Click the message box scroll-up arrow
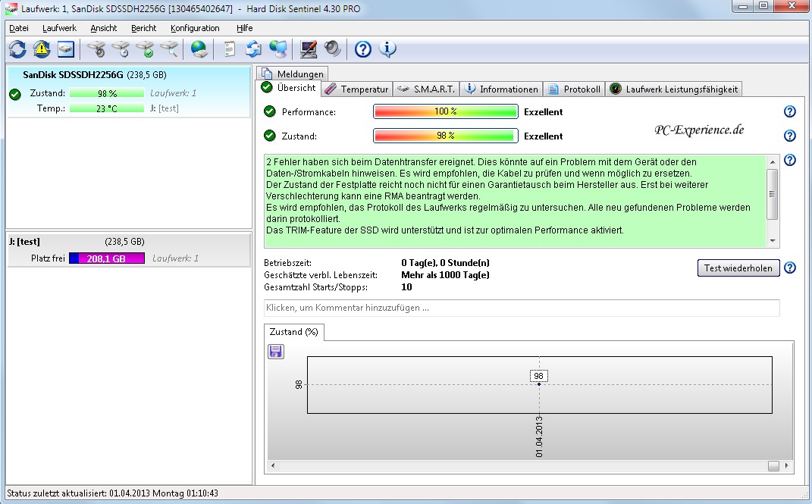 (x=772, y=161)
